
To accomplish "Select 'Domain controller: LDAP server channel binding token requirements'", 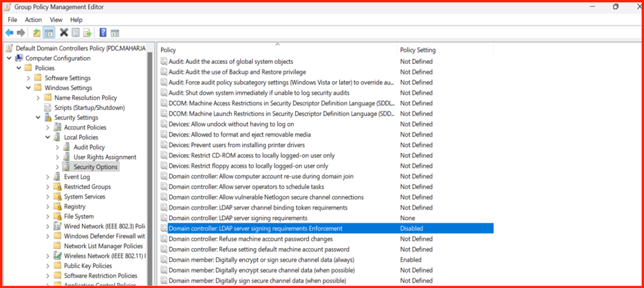I will (258, 208).
